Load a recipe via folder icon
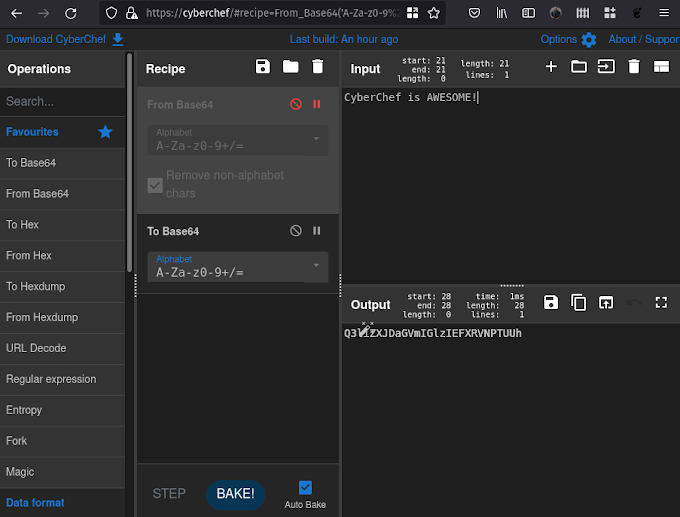Image resolution: width=680 pixels, height=517 pixels. pos(290,67)
